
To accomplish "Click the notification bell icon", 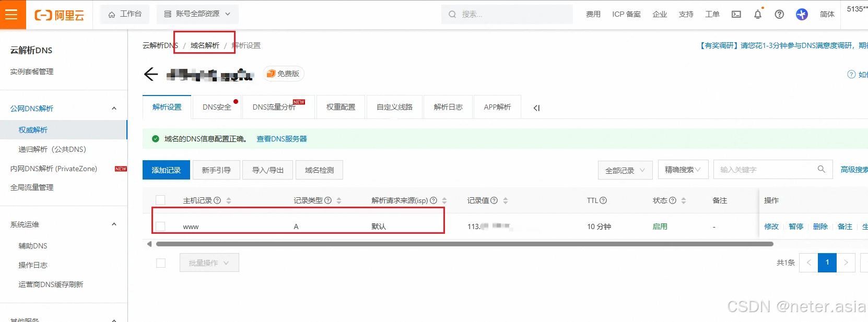I will [x=757, y=14].
